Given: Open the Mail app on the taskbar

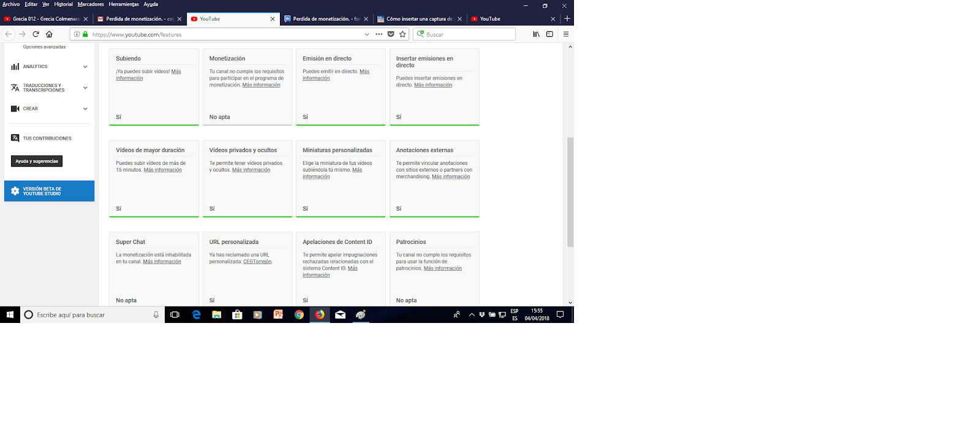Looking at the screenshot, I should click(341, 314).
